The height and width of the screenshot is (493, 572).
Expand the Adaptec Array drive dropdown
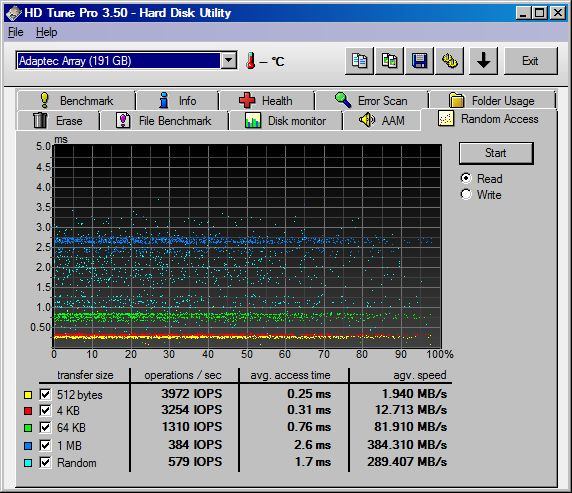tap(229, 61)
